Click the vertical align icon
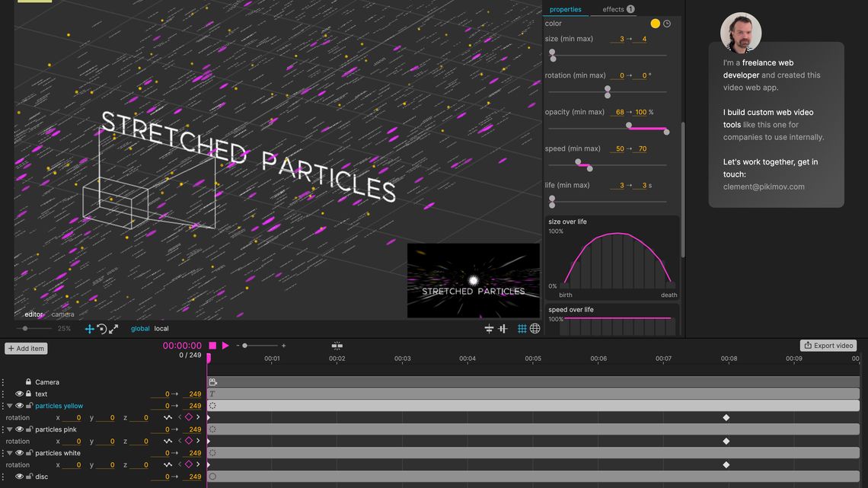Viewport: 868px width, 488px height. coord(503,329)
